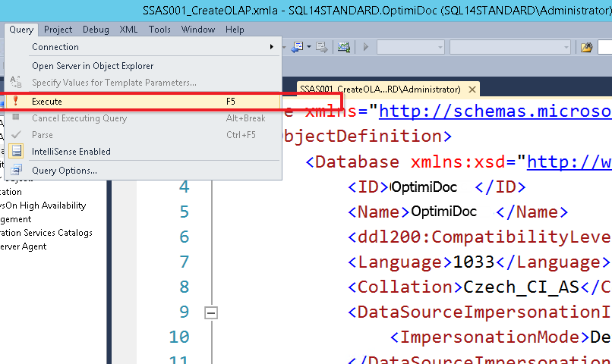Toggle IntelliSense Enabled option

pos(71,152)
